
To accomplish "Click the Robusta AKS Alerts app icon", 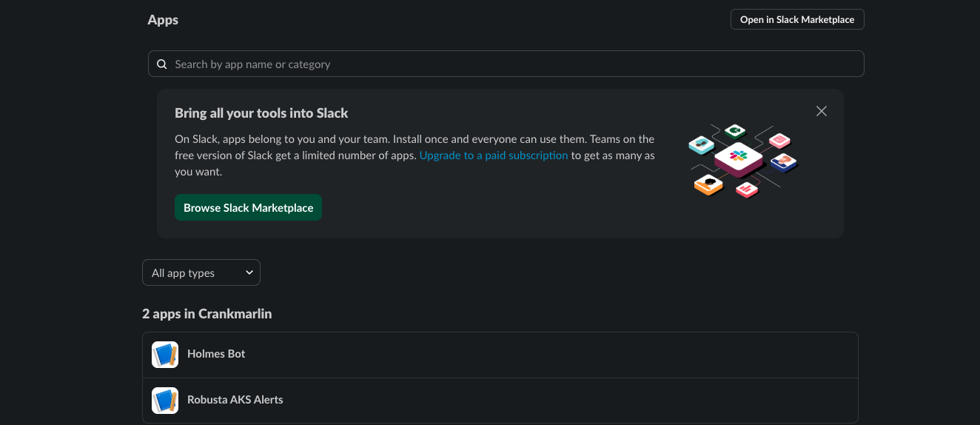I will point(165,401).
